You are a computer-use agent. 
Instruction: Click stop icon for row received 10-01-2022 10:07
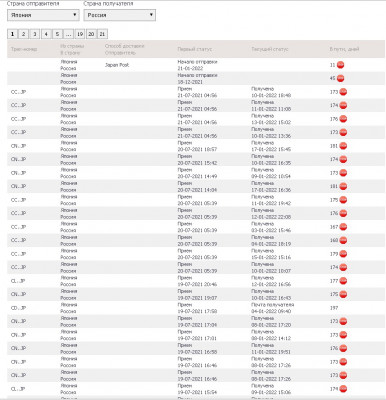pyautogui.click(x=343, y=267)
